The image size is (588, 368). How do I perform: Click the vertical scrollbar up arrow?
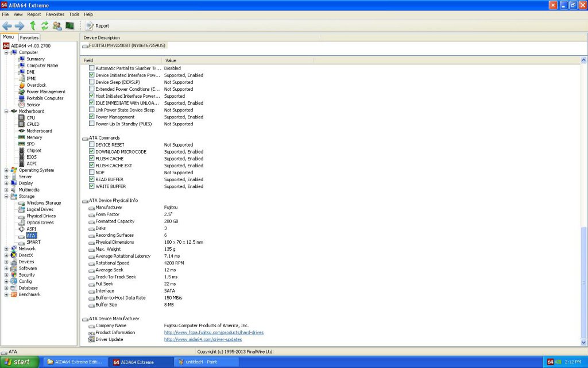tap(584, 60)
